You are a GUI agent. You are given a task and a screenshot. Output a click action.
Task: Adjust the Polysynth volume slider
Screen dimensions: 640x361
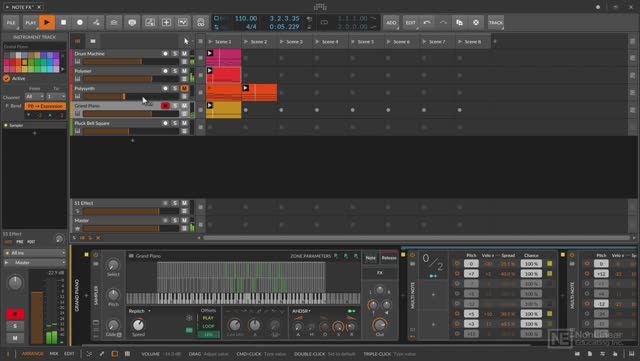pyautogui.click(x=131, y=96)
